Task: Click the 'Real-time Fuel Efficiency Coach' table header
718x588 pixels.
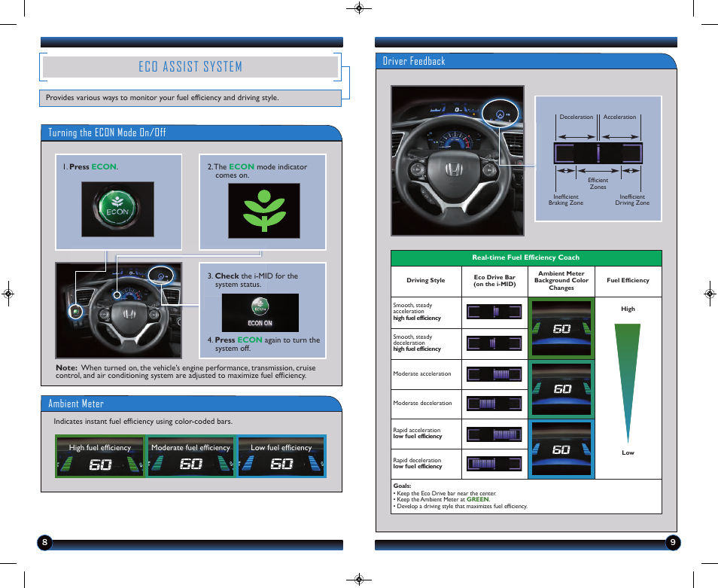Action: point(526,257)
